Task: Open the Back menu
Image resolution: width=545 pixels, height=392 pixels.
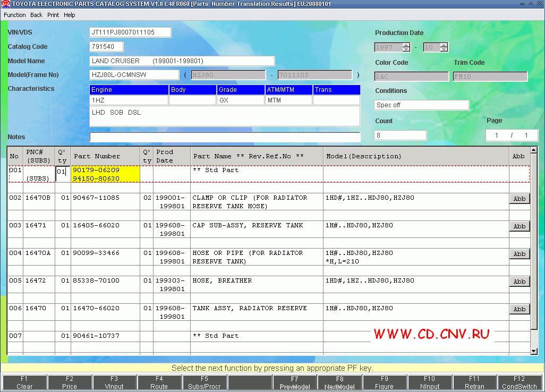Action: (36, 15)
